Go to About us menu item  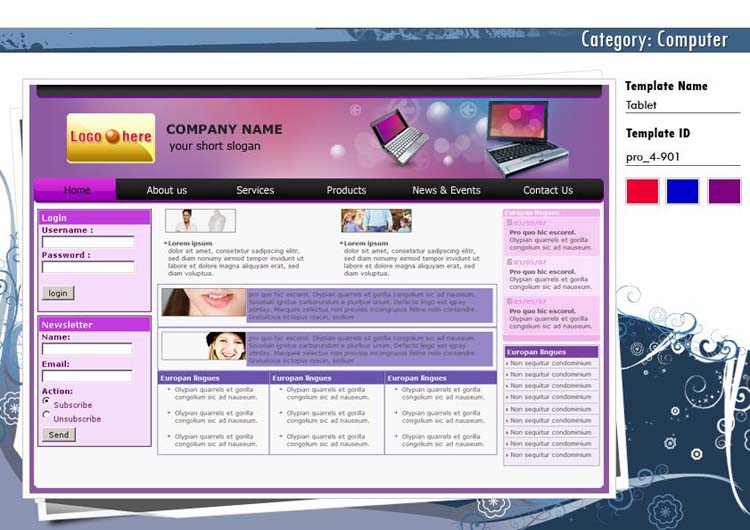[x=166, y=190]
